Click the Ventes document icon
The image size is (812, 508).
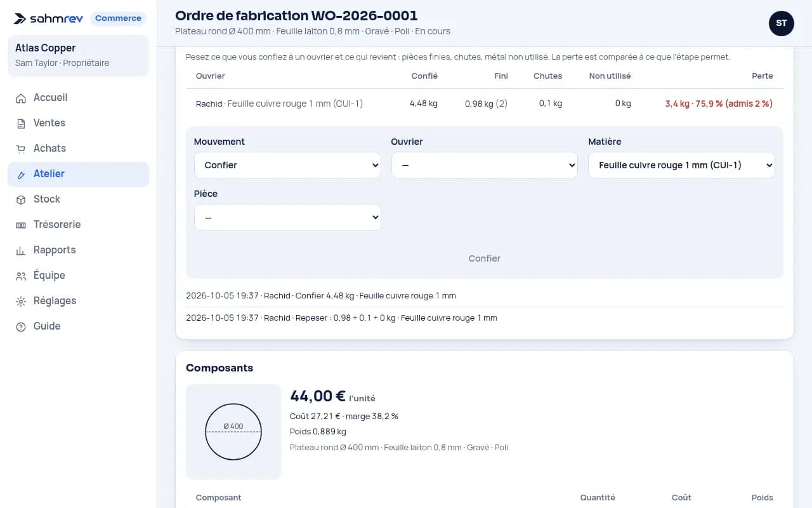[21, 123]
